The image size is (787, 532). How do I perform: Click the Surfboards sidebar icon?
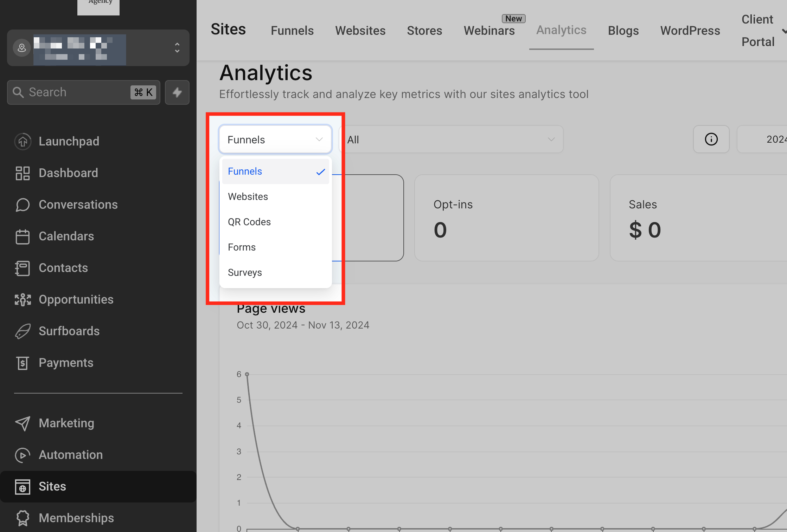coord(23,331)
